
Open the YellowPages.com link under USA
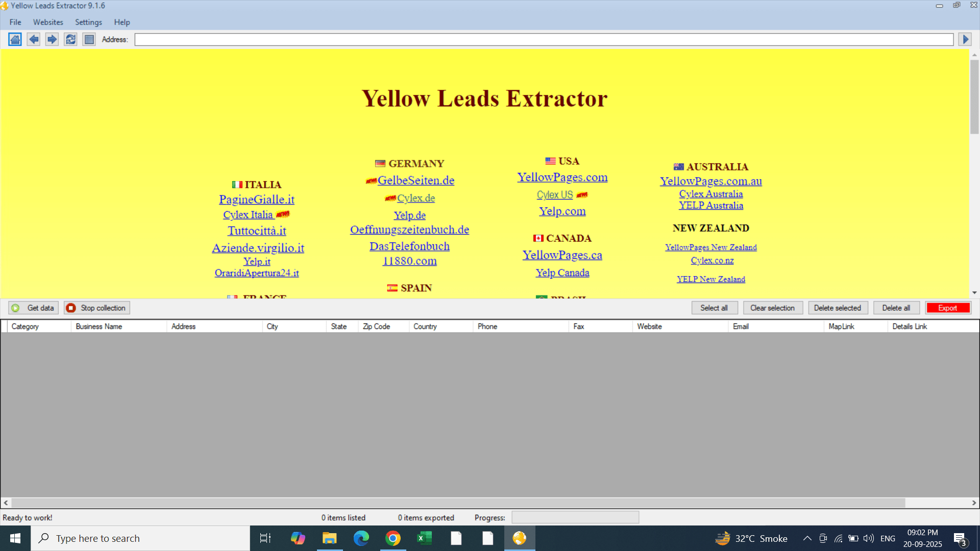pos(562,177)
